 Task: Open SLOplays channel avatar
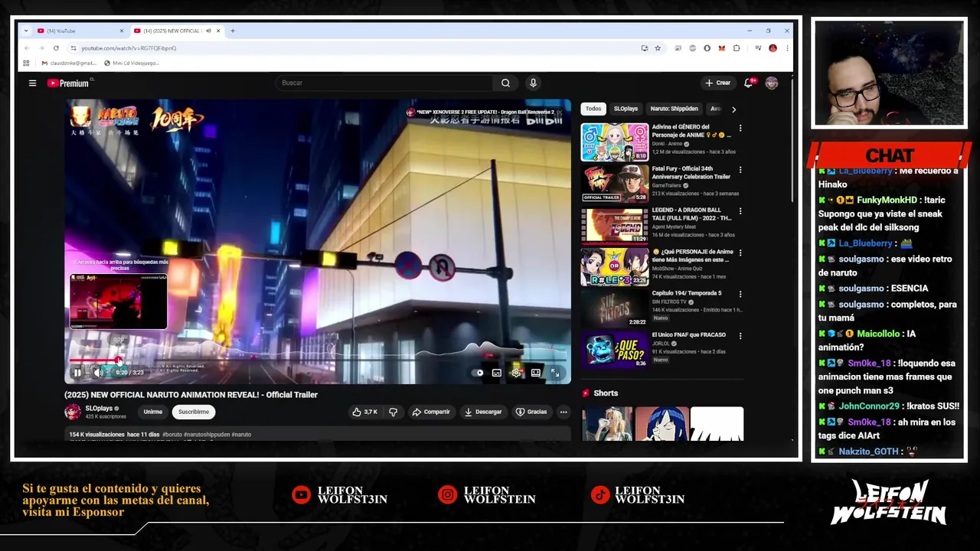73,412
